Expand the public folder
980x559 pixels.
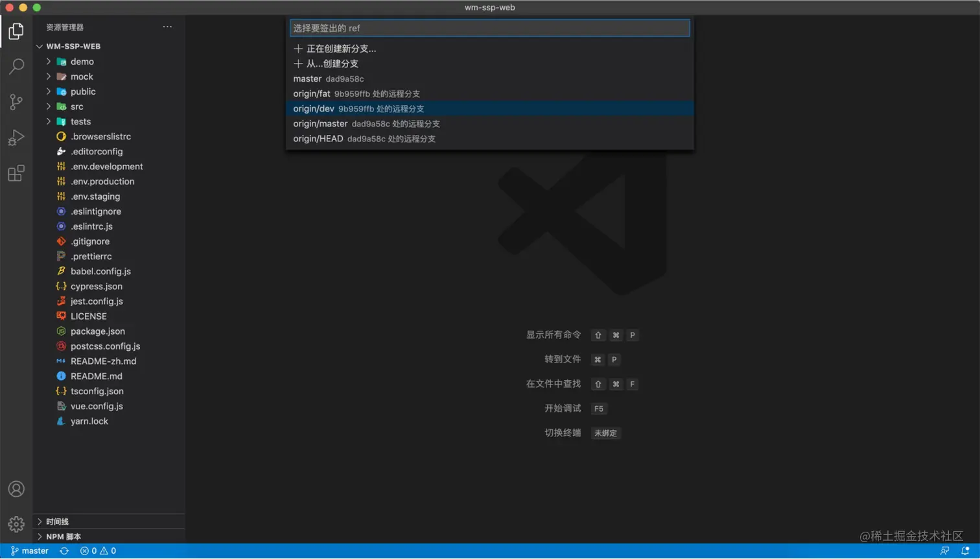[49, 91]
